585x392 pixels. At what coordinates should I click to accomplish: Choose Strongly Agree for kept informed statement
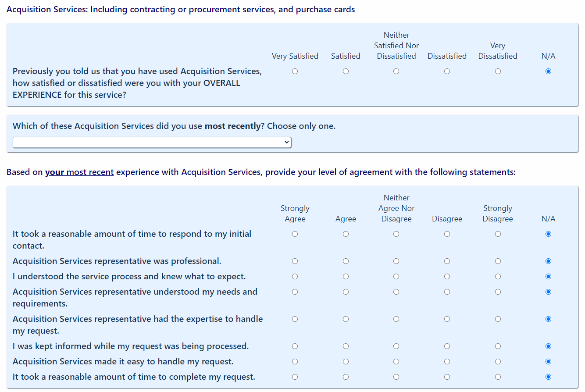click(295, 346)
